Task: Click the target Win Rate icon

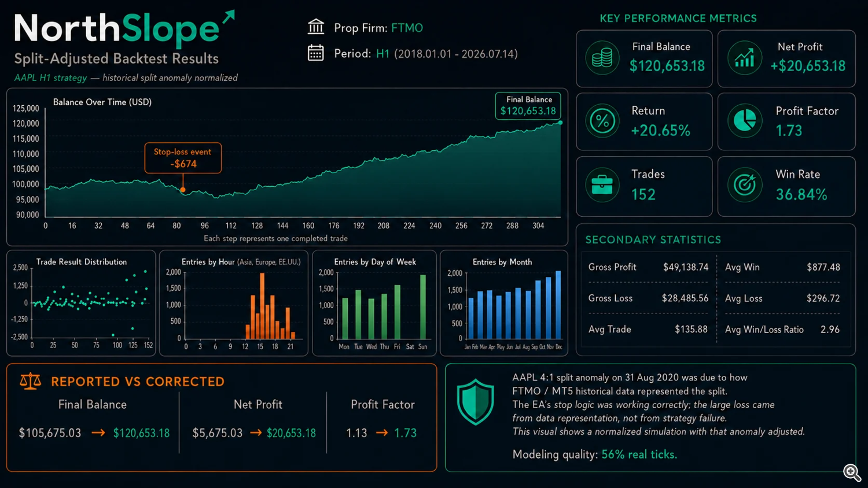Action: (744, 184)
